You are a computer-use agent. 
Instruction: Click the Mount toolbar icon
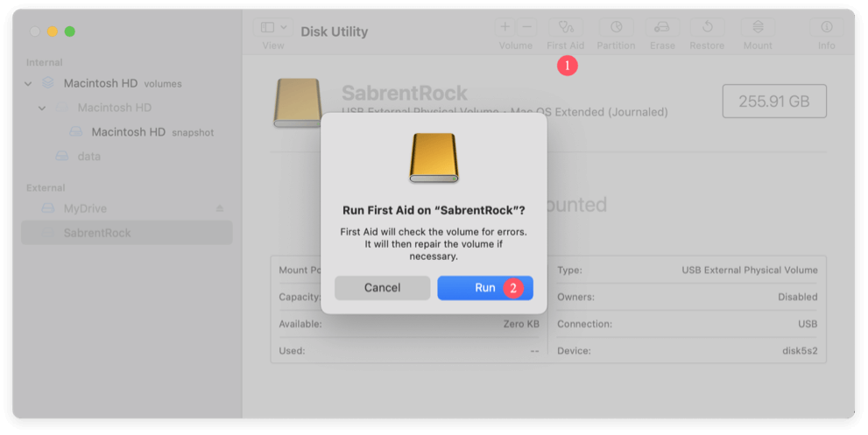(x=758, y=26)
